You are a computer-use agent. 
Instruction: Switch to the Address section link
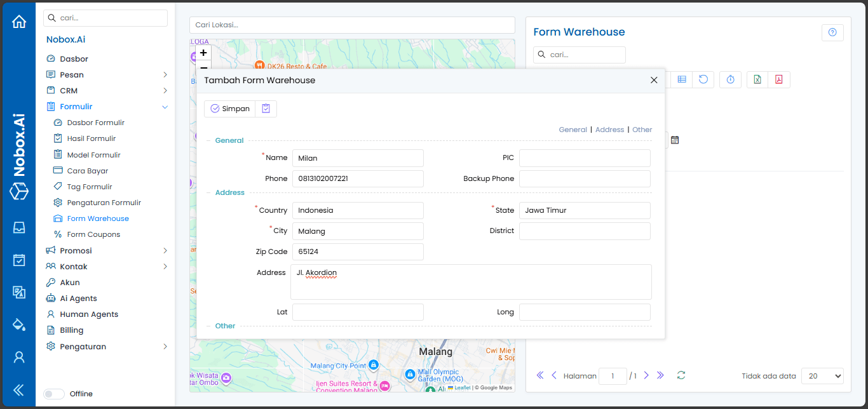(x=609, y=129)
